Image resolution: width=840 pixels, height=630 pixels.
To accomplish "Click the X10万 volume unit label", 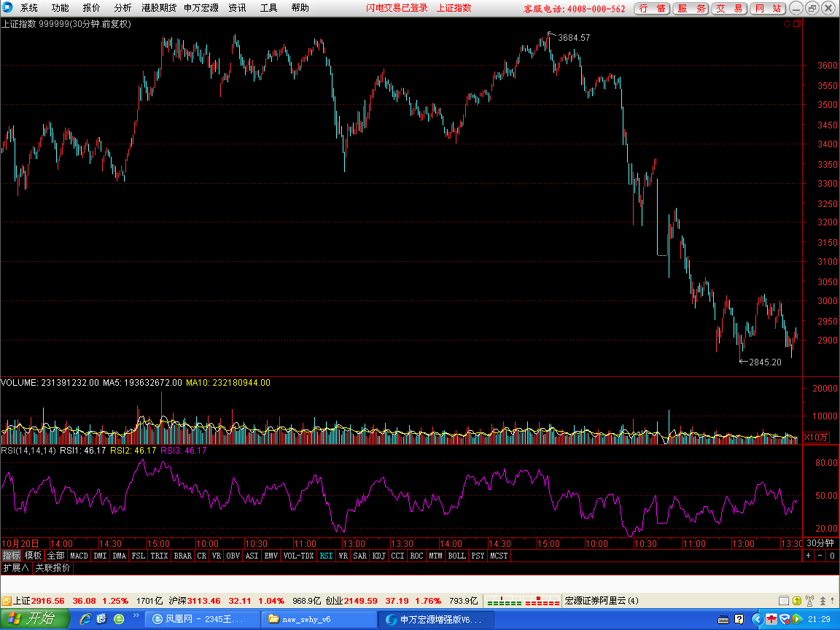I will [x=817, y=437].
